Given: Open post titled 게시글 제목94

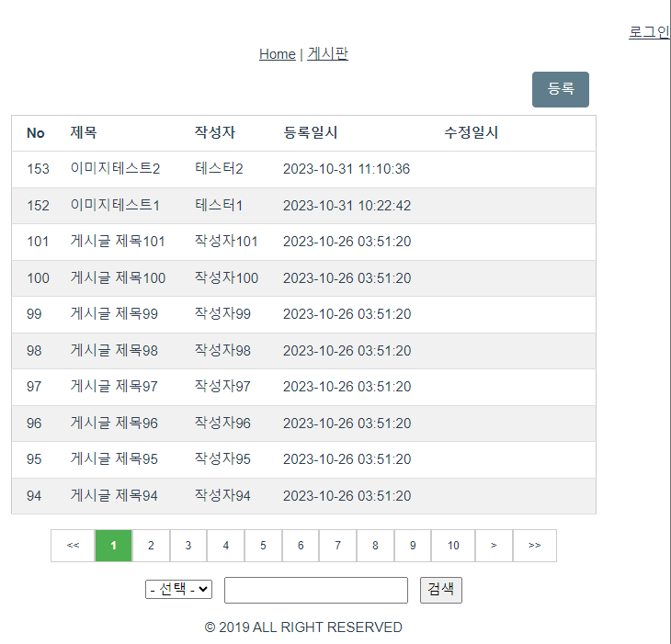Looking at the screenshot, I should point(114,496).
